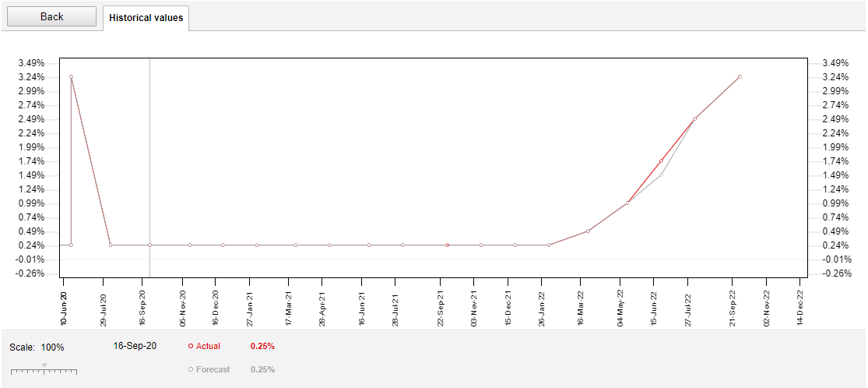This screenshot has height=388, width=868.
Task: Click the red Actual legend marker
Action: coord(191,346)
